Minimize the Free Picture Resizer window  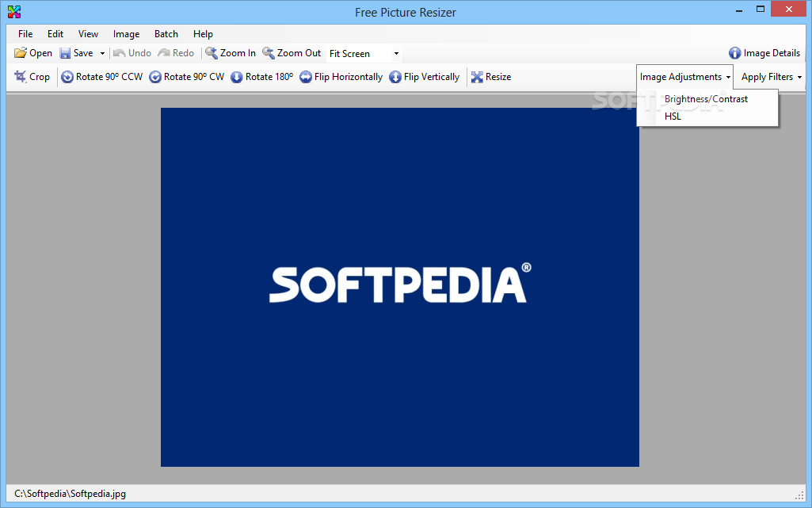coord(739,10)
